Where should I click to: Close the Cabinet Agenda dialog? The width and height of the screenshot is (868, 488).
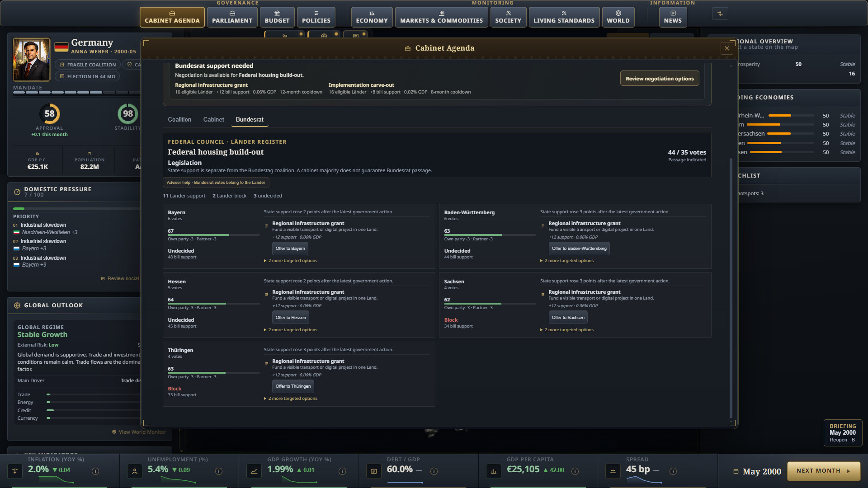726,48
